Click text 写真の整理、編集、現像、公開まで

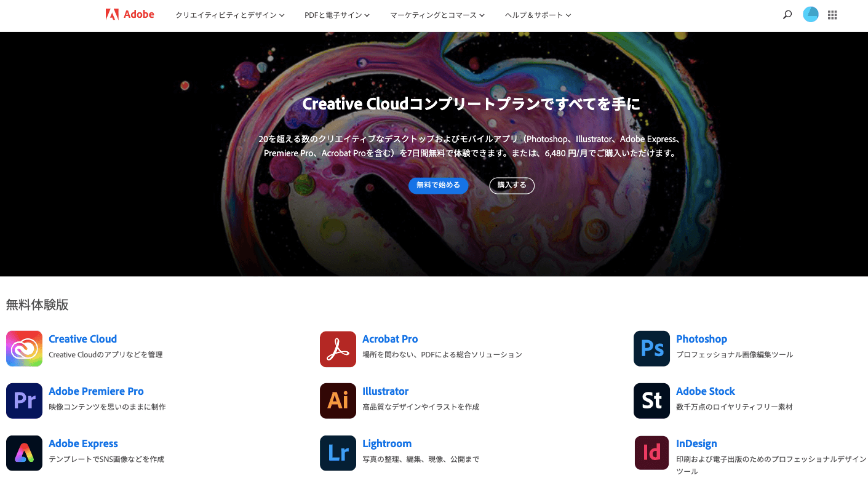421,459
